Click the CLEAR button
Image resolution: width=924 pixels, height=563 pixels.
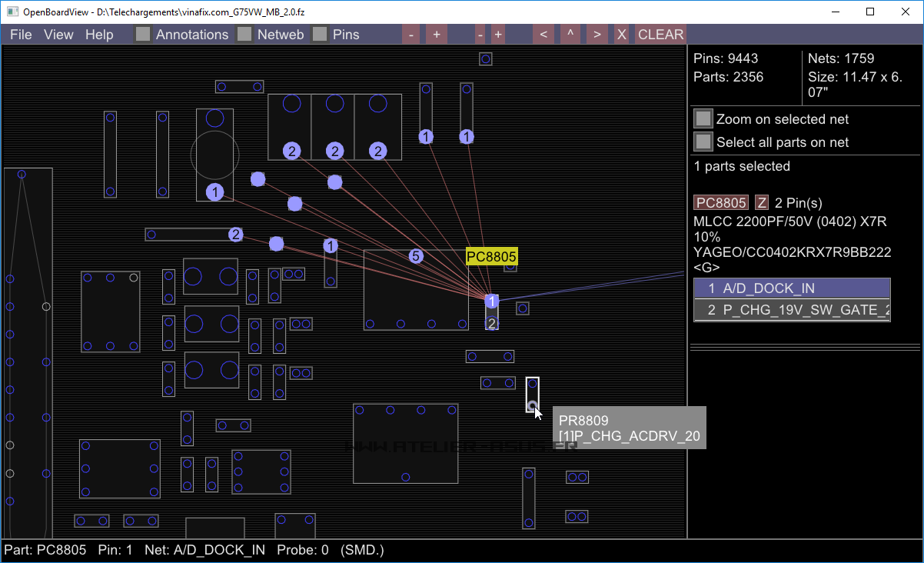[x=660, y=35]
